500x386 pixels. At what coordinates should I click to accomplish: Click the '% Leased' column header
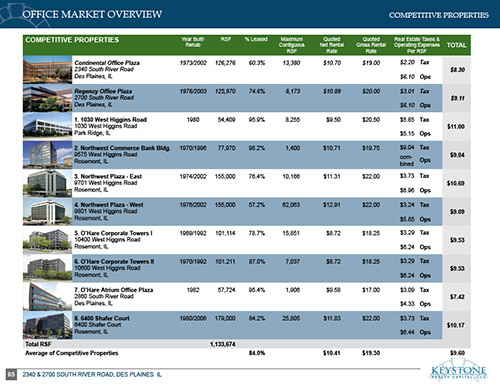[256, 39]
